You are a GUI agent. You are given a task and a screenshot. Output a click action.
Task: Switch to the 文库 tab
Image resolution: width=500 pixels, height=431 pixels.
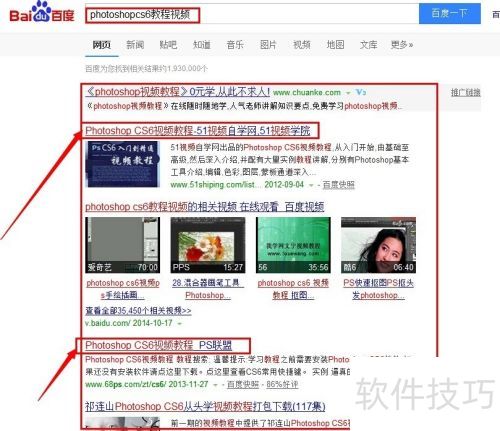point(368,45)
